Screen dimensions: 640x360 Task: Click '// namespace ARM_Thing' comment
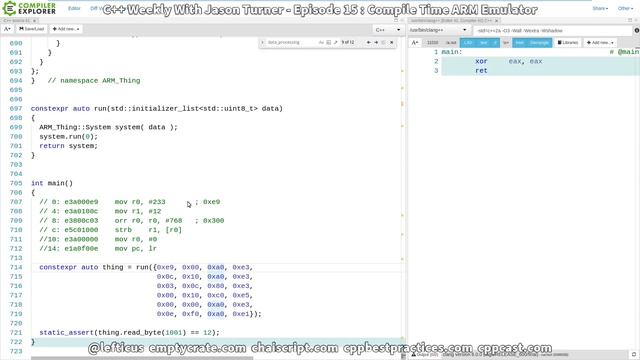tap(94, 80)
